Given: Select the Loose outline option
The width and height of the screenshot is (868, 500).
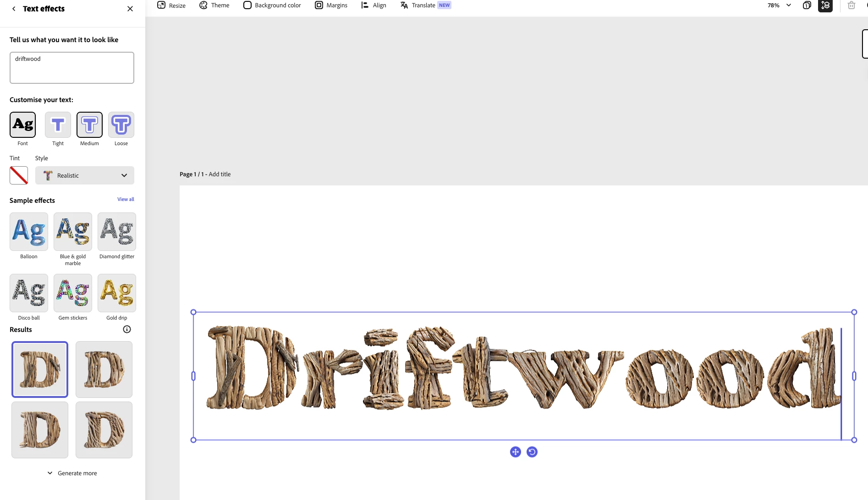Looking at the screenshot, I should coord(121,125).
